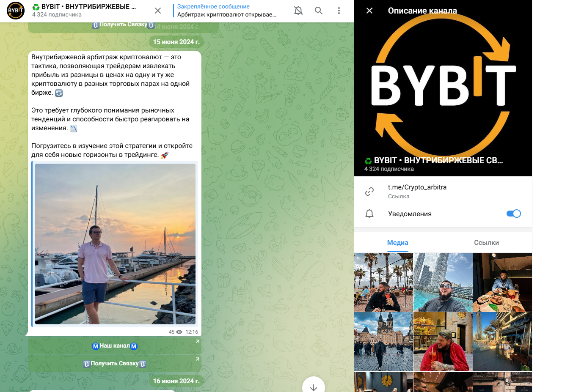
Task: Open photo of man at marina
Action: click(x=115, y=244)
